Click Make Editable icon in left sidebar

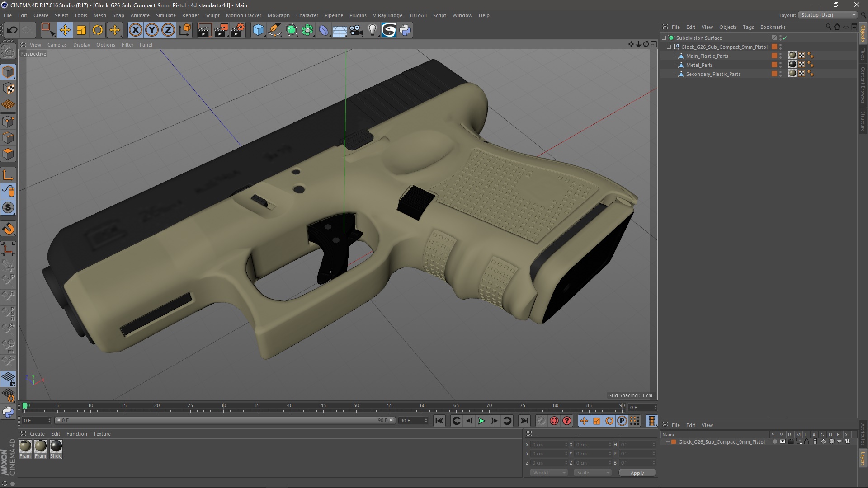(8, 52)
